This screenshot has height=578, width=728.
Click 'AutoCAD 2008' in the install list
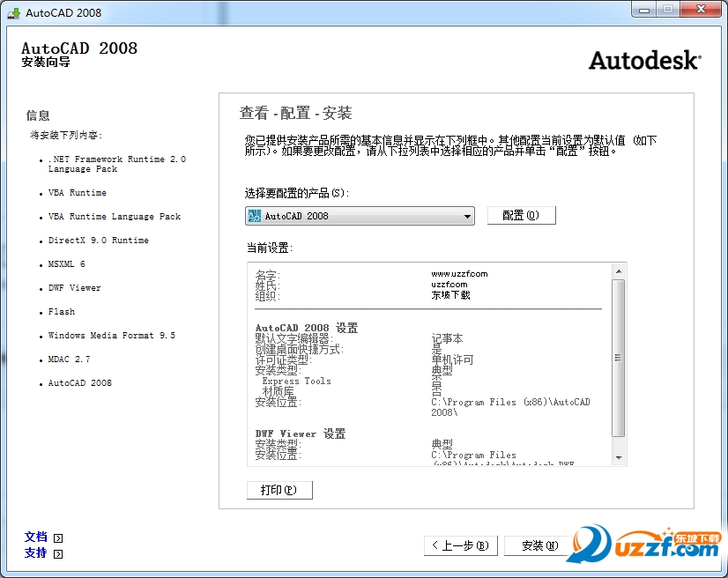tap(80, 383)
